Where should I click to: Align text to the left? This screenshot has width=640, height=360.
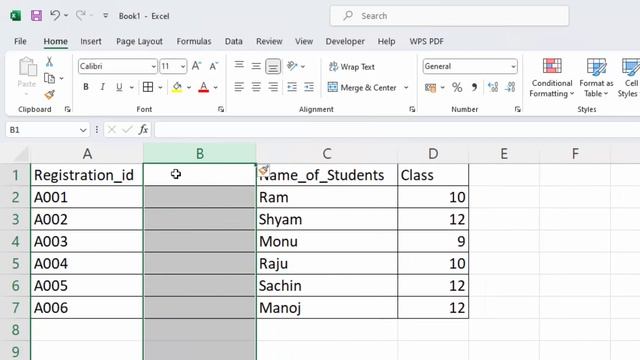tap(239, 87)
